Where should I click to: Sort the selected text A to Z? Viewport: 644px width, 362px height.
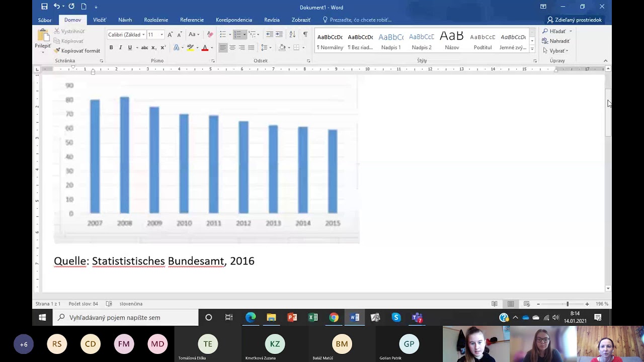tap(292, 34)
